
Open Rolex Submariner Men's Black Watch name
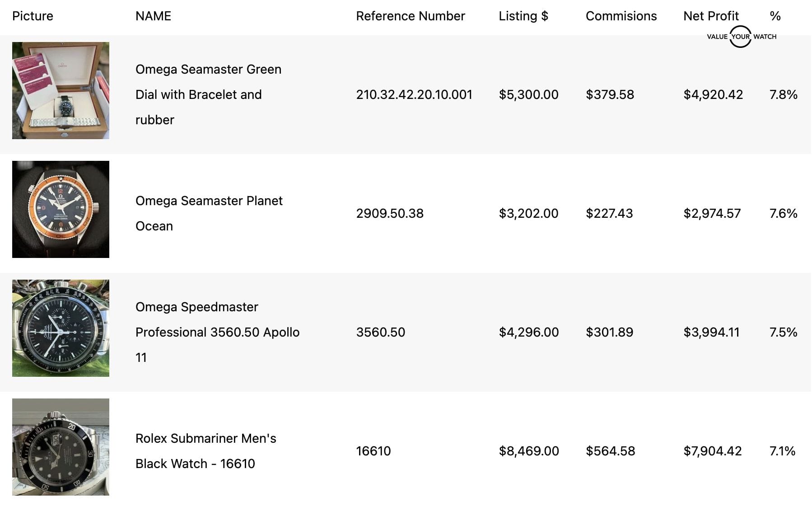(205, 451)
